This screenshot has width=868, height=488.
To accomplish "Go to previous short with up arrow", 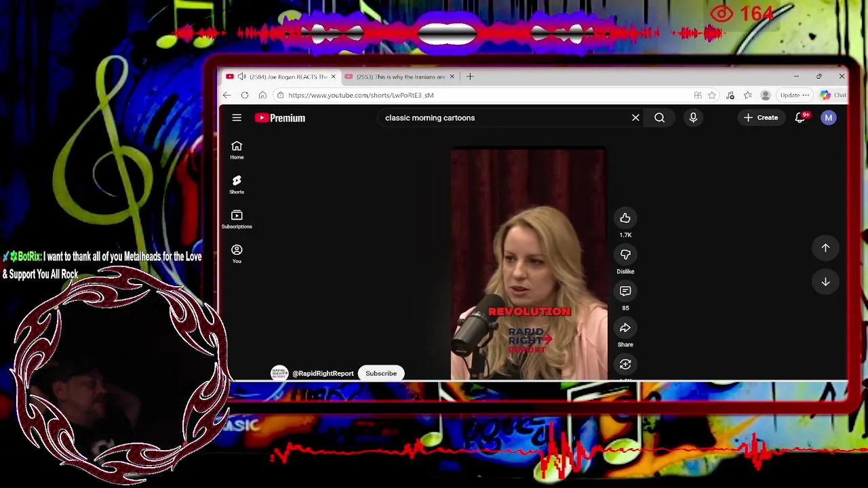I will (x=825, y=248).
